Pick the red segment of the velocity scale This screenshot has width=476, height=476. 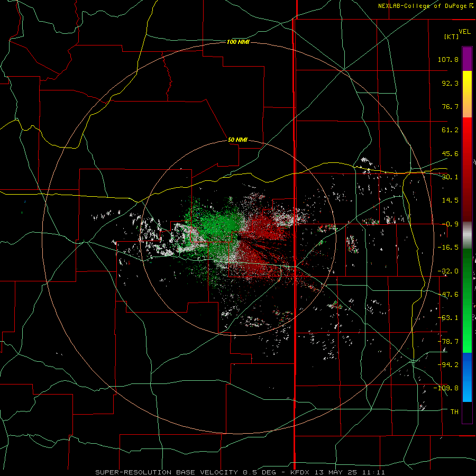[x=467, y=169]
